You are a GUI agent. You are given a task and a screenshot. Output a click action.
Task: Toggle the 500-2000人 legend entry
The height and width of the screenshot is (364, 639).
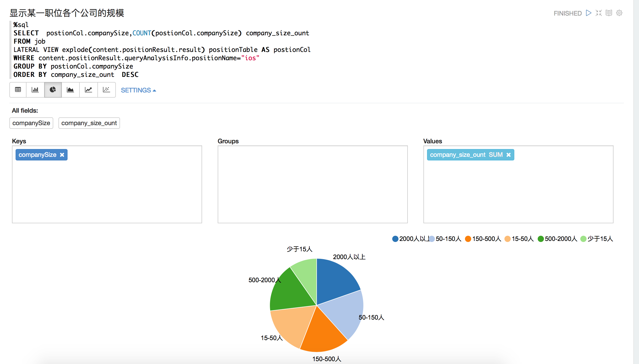[557, 239]
